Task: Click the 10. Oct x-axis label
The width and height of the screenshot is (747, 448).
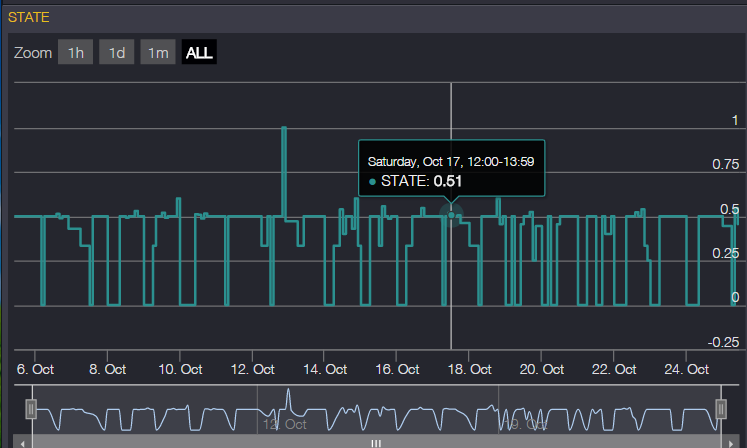Action: point(180,369)
